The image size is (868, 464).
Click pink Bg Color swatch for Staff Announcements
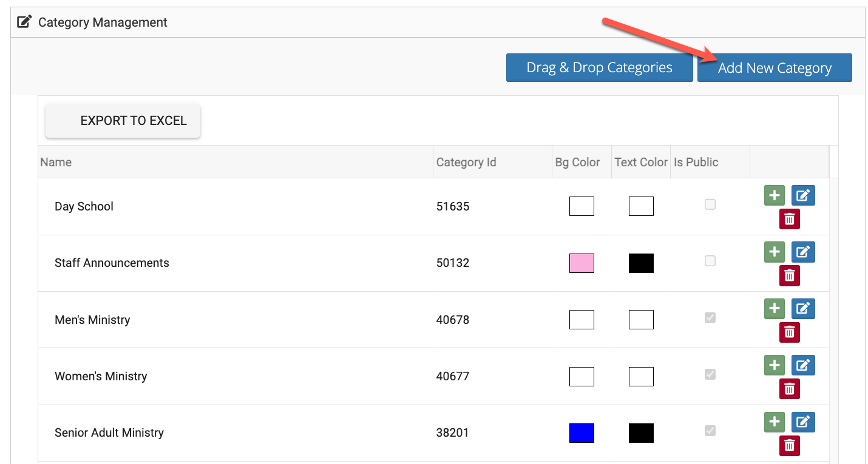coord(581,263)
